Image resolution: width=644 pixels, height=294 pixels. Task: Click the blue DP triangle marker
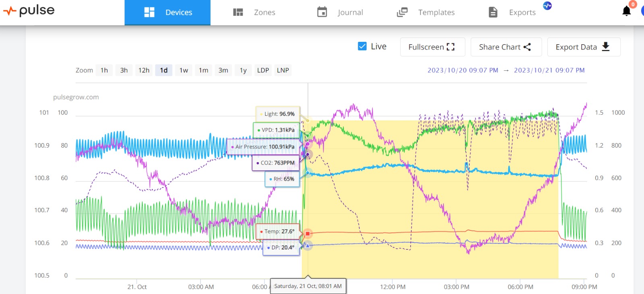point(307,245)
